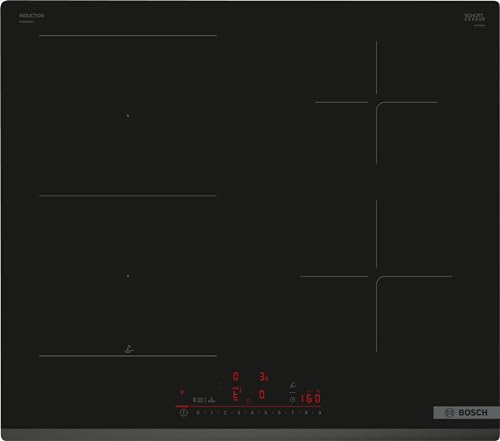Tap the main power on/off icon
Viewport: 500px width, 441px height.
coord(183,413)
